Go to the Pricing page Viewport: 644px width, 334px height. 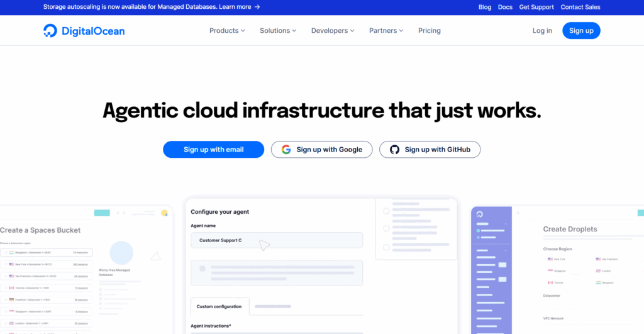(x=429, y=31)
